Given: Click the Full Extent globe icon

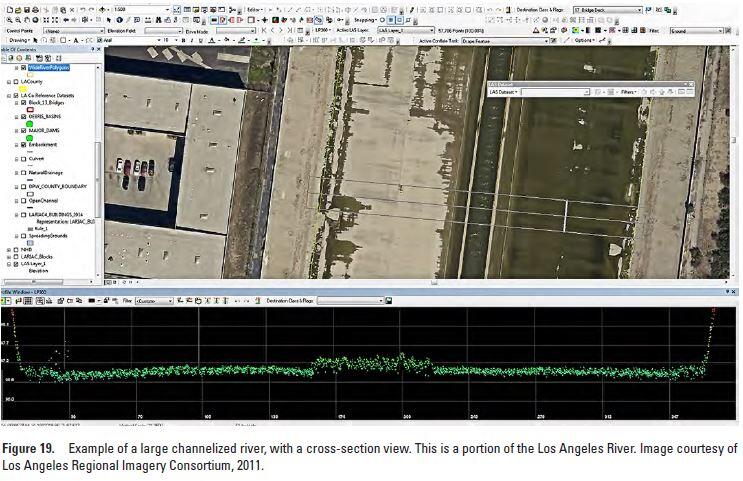Looking at the screenshot, I should [35, 20].
